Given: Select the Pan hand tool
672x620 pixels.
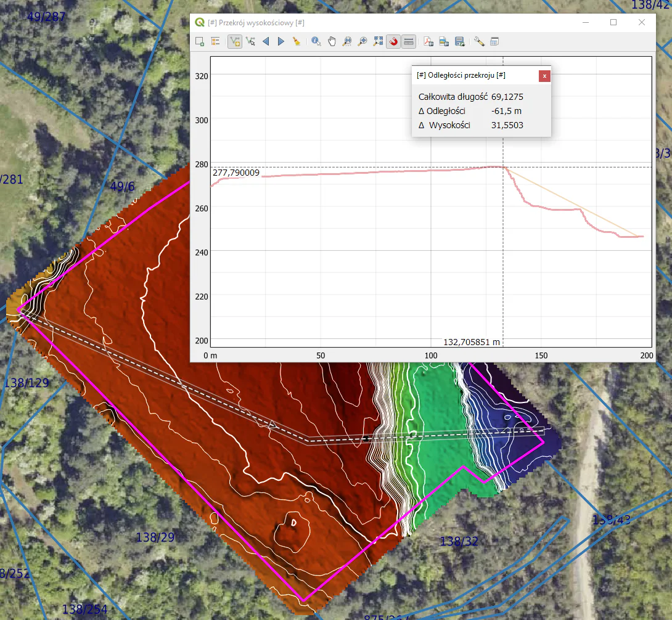Looking at the screenshot, I should pos(332,41).
